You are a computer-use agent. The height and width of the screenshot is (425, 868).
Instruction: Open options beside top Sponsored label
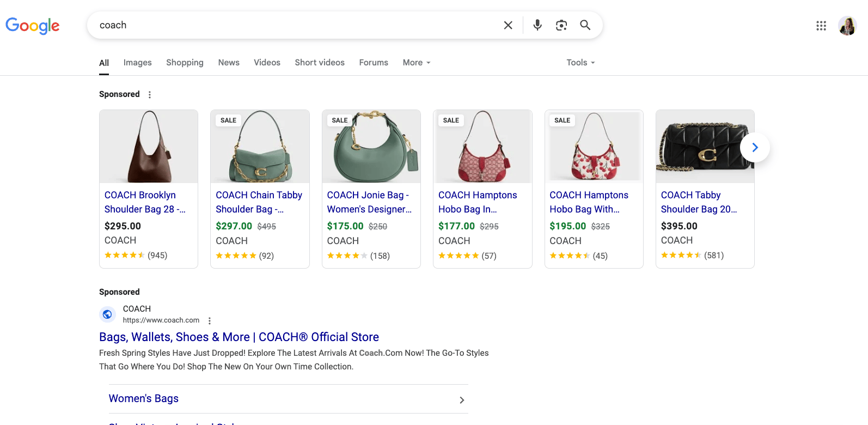click(150, 95)
